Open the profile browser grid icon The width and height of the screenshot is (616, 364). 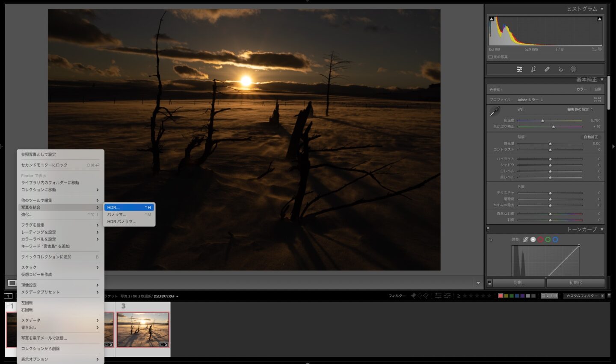coord(597,100)
